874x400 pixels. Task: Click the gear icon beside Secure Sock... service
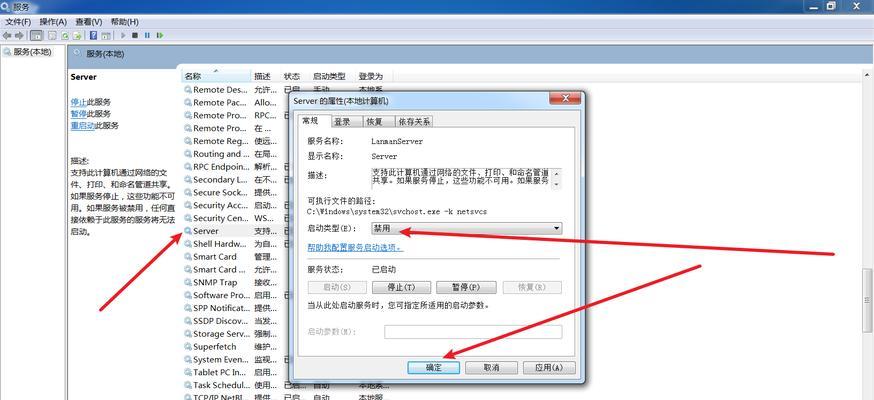tap(188, 192)
